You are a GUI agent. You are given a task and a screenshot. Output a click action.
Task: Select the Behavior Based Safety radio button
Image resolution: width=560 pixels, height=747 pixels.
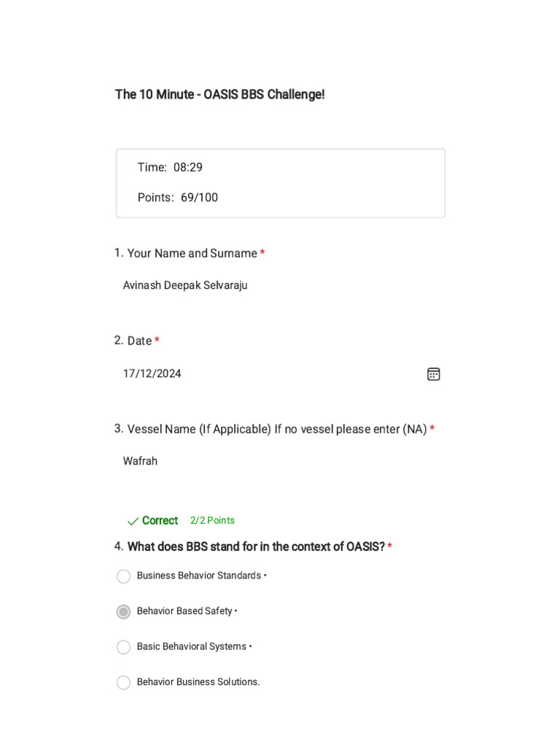124,611
